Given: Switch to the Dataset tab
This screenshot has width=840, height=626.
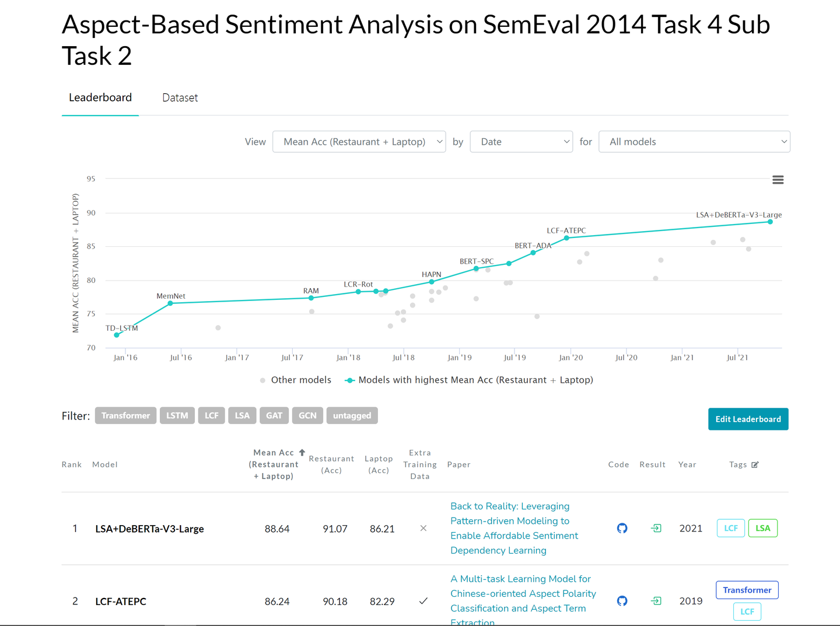Looking at the screenshot, I should click(180, 98).
